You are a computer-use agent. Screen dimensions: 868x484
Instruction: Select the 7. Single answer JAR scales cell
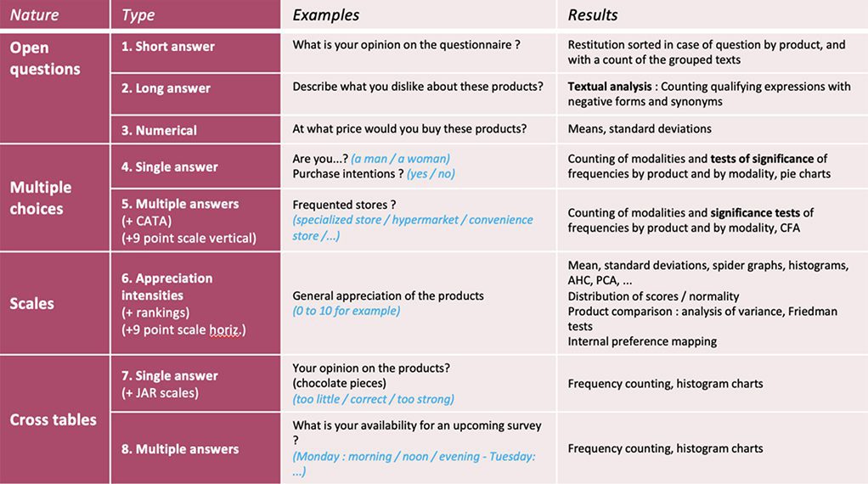coord(196,383)
